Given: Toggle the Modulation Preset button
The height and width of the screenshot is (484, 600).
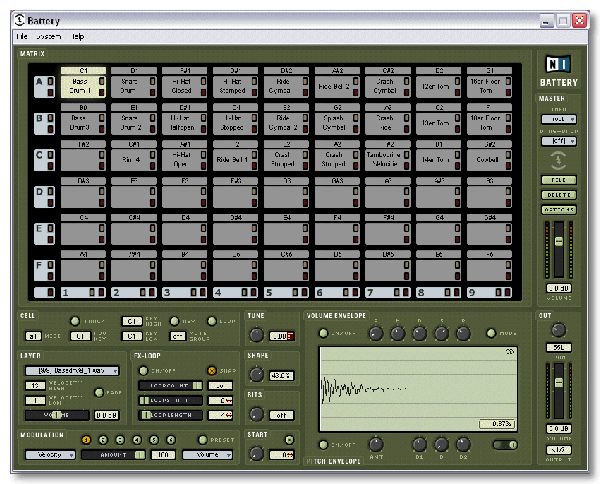Looking at the screenshot, I should pos(203,440).
